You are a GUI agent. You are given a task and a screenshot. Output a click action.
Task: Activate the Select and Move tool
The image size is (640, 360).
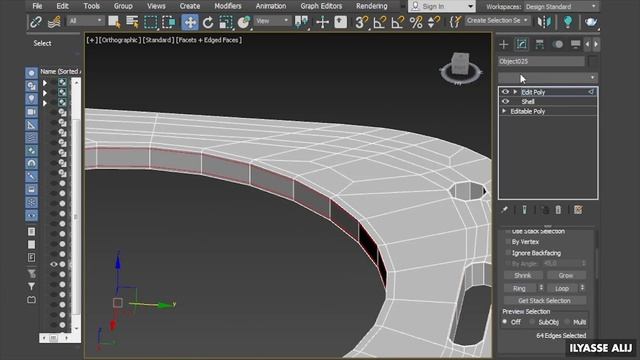click(x=190, y=22)
